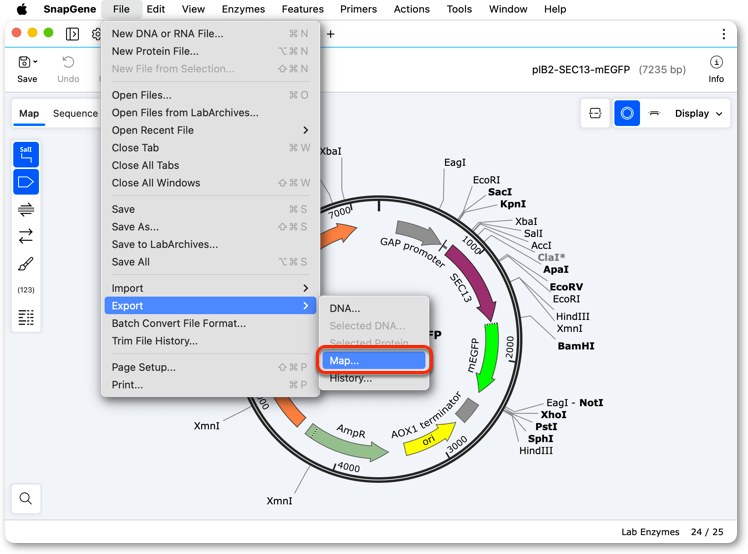The width and height of the screenshot is (748, 554).
Task: Select Trim File History...
Action: pyautogui.click(x=210, y=341)
